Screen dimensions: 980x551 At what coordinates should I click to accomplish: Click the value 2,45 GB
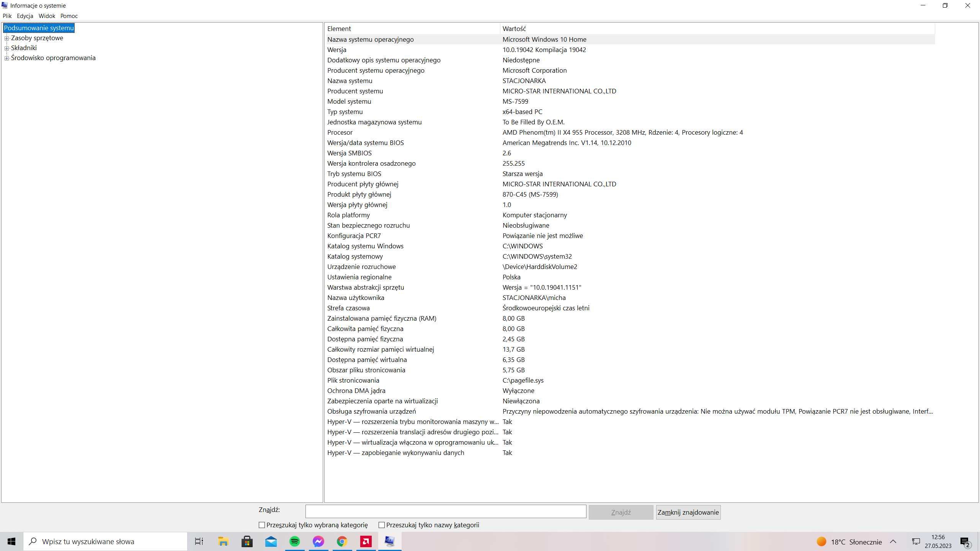513,339
